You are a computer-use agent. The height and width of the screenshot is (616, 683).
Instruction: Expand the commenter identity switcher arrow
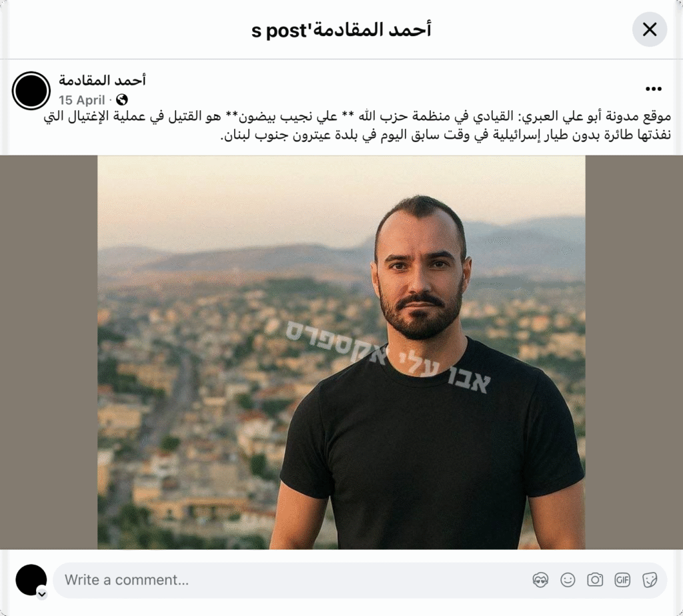pos(42,594)
